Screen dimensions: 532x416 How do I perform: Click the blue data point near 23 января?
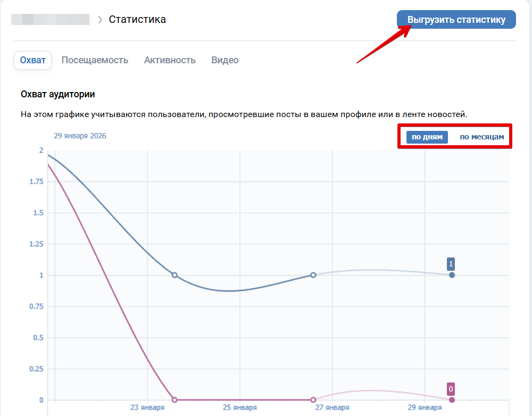click(x=174, y=275)
